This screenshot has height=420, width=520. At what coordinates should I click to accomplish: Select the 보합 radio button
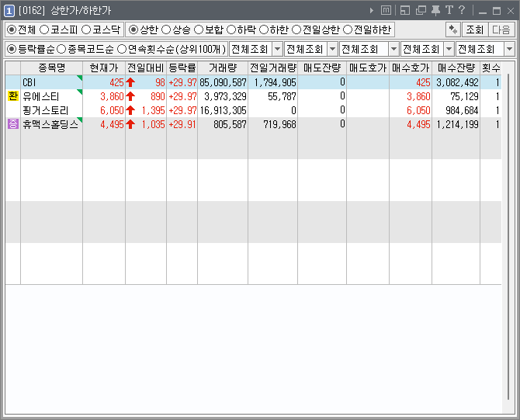point(199,30)
